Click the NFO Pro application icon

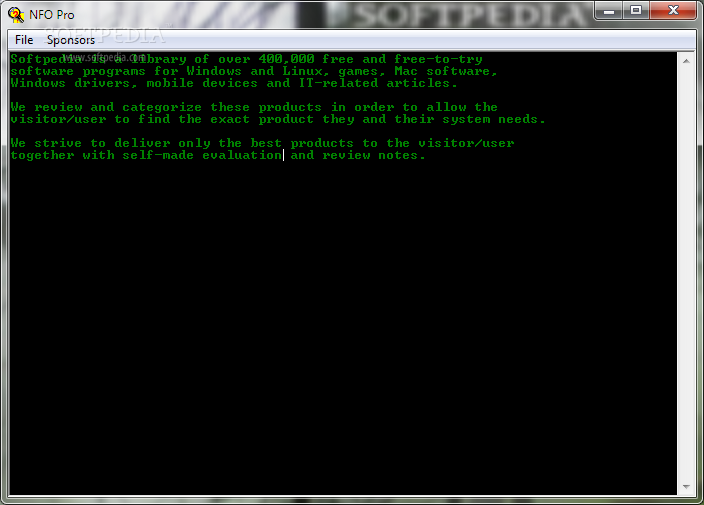click(x=16, y=15)
